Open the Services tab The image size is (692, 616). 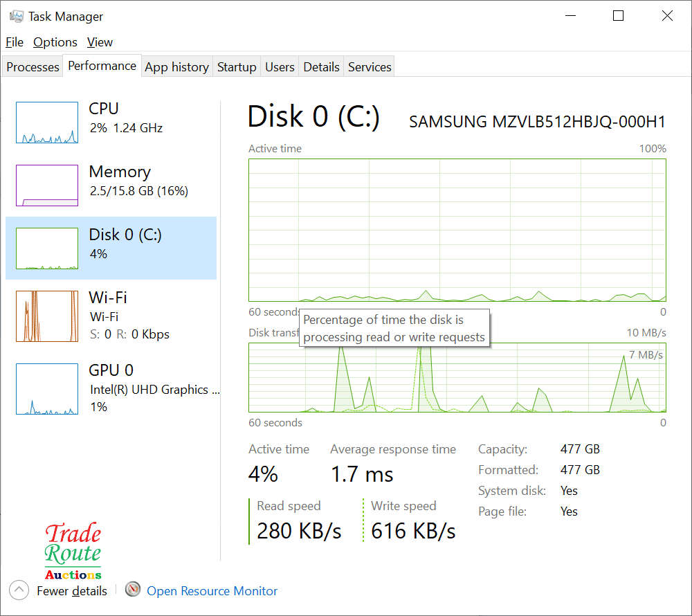point(370,67)
